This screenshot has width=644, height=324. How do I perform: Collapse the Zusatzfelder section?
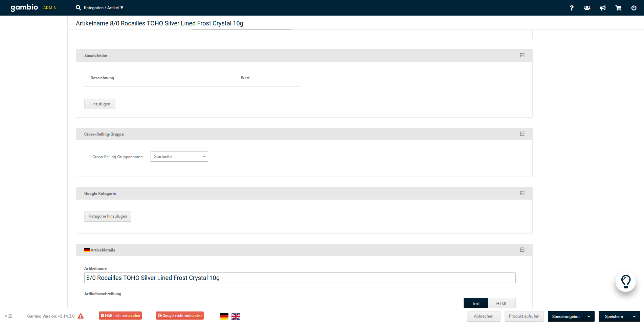tap(522, 55)
